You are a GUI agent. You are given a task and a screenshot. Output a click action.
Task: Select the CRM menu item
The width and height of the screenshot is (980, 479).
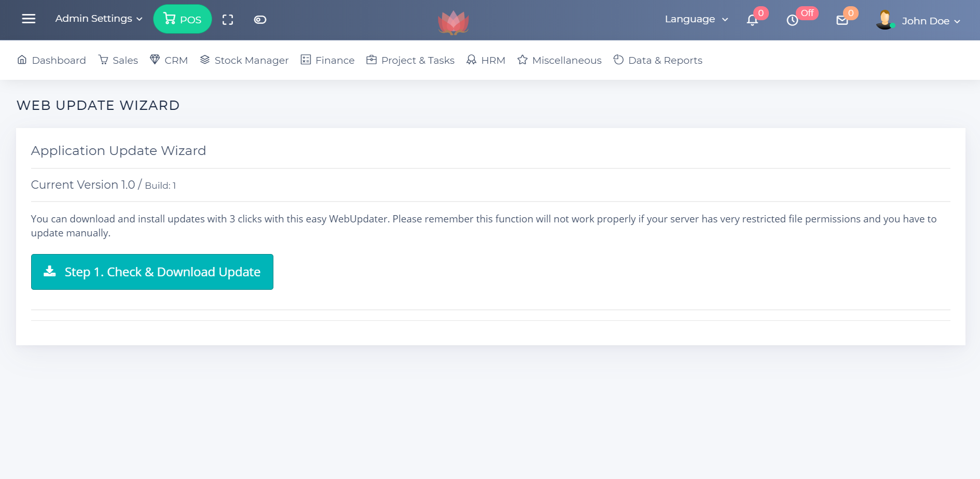(169, 60)
